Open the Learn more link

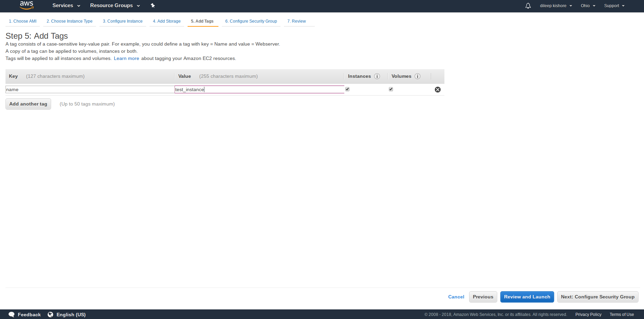[x=127, y=59]
